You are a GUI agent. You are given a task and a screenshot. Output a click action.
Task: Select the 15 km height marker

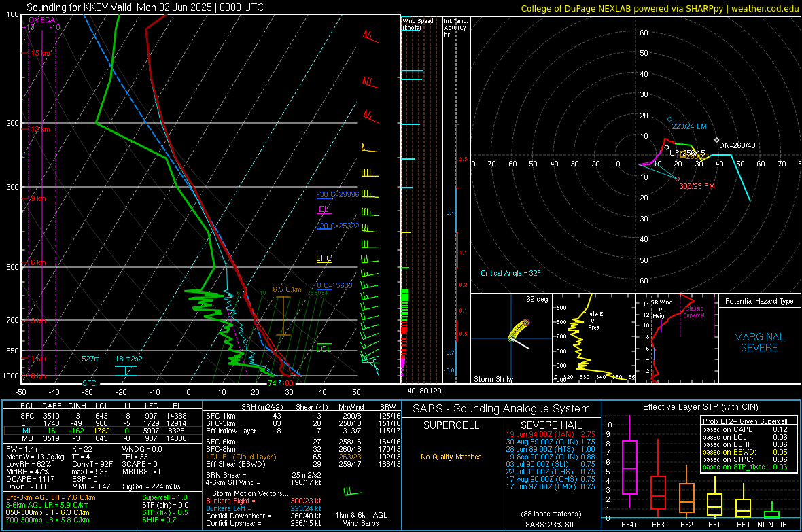[x=41, y=53]
